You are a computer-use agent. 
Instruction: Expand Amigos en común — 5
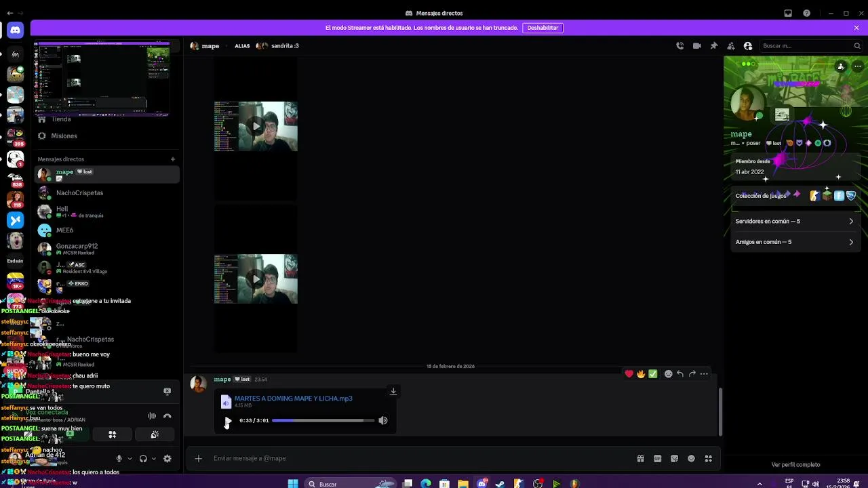click(x=795, y=242)
